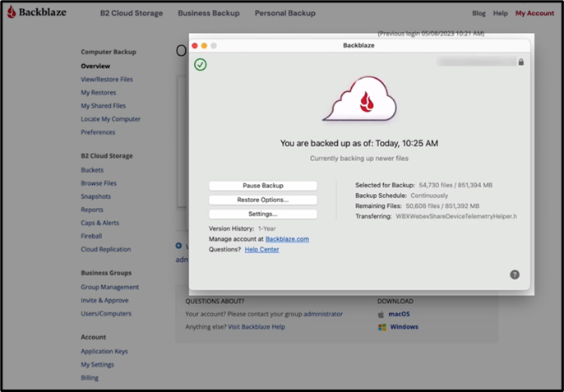Screen dimensions: 564x392
Task: Click the 'Continuously' backup schedule value
Action: (x=429, y=196)
